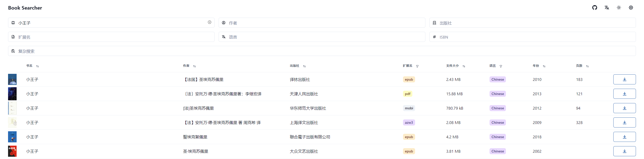The height and width of the screenshot is (159, 644).
Task: Select file size 15.88 MB
Action: coord(454,94)
